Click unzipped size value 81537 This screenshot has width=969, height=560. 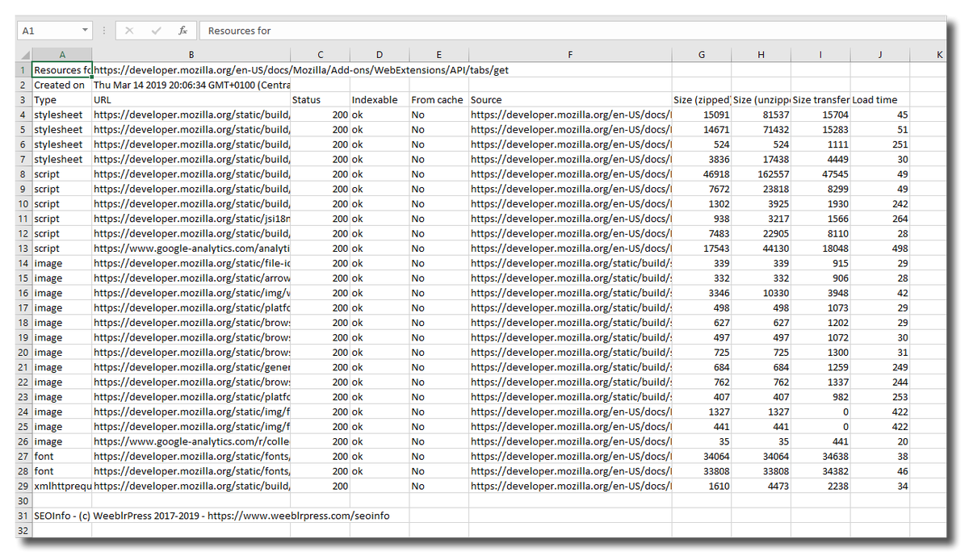pyautogui.click(x=761, y=115)
